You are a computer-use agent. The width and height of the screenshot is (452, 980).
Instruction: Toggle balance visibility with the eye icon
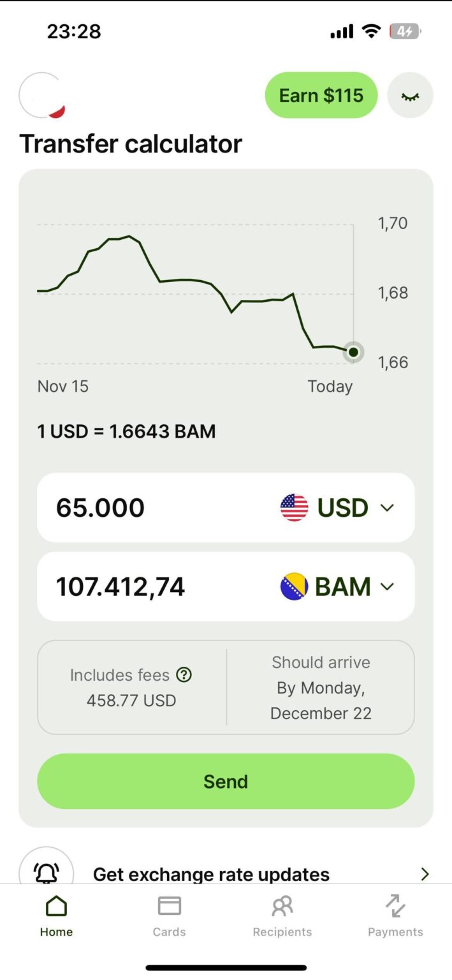point(410,95)
